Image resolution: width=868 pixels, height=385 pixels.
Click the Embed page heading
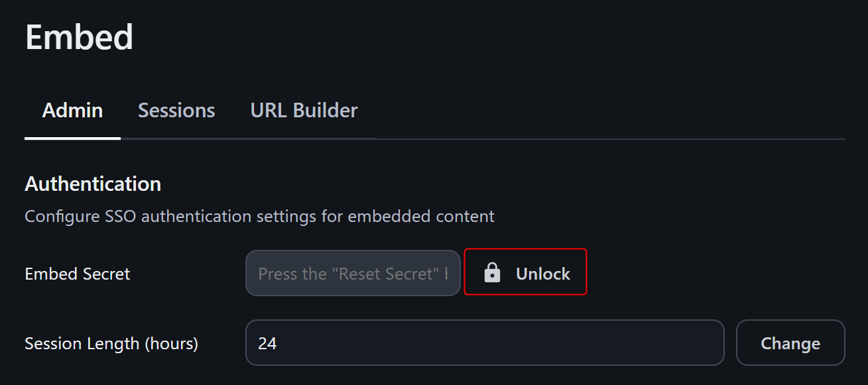80,37
